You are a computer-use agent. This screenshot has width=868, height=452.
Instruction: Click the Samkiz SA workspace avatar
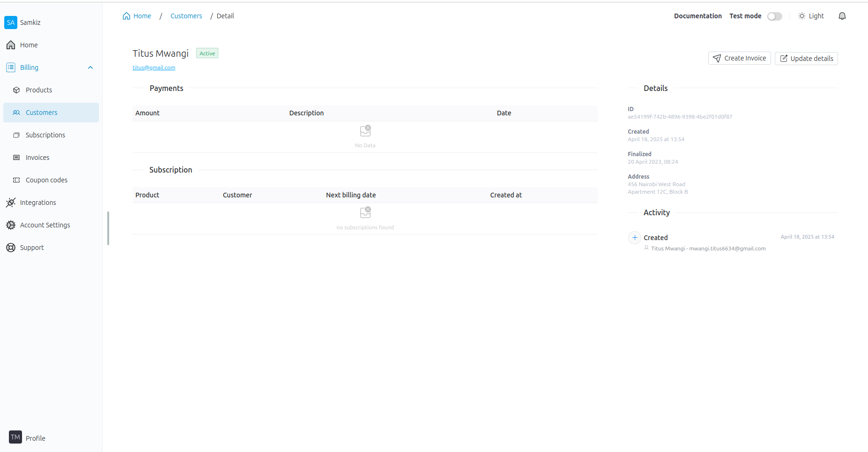point(11,23)
